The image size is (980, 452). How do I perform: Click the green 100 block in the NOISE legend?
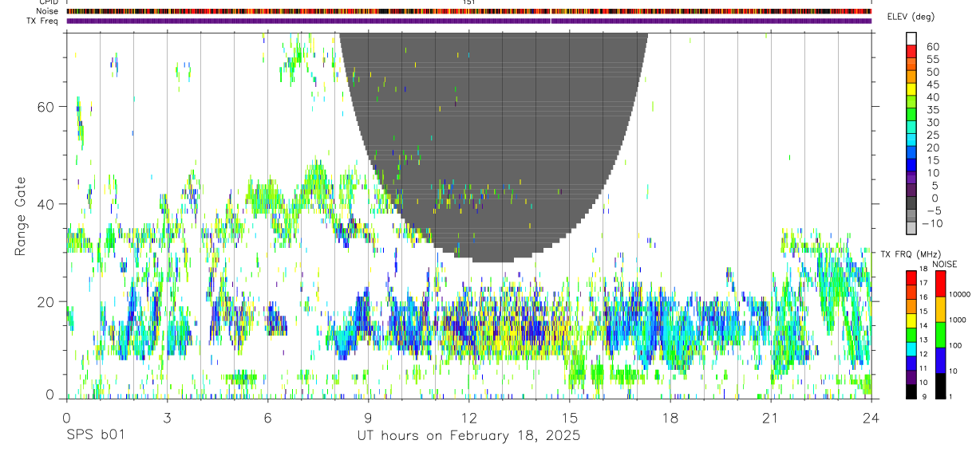[x=940, y=335]
